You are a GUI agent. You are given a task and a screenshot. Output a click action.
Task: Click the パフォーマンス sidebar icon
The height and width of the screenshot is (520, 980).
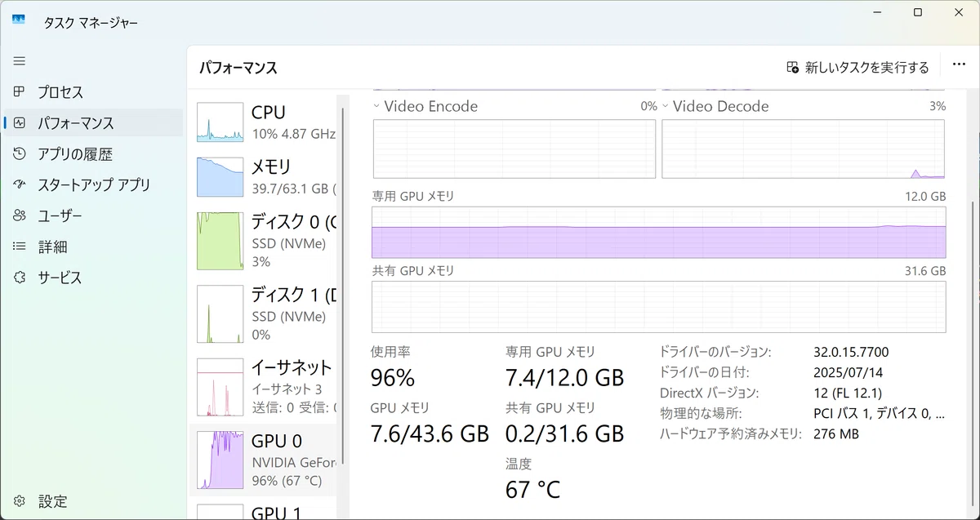(x=20, y=123)
